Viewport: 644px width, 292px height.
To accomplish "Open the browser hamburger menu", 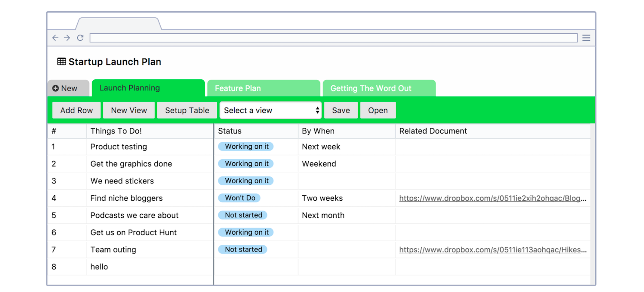I will (x=586, y=38).
